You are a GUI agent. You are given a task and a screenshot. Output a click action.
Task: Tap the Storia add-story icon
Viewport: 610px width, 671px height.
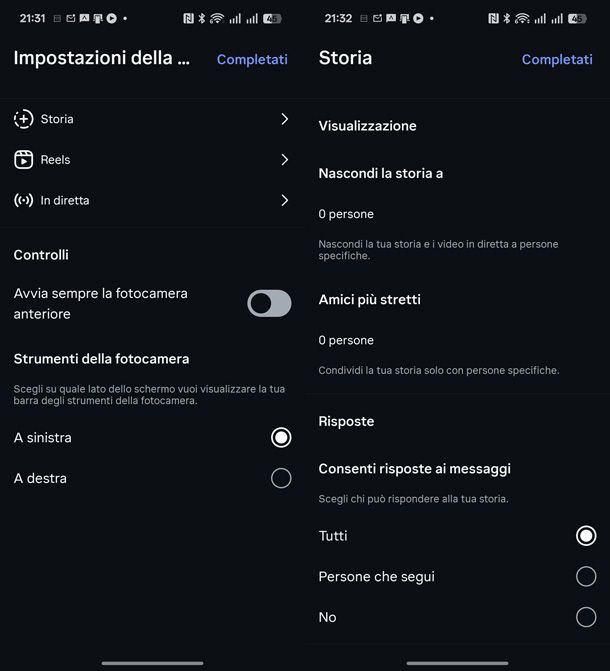coord(23,119)
